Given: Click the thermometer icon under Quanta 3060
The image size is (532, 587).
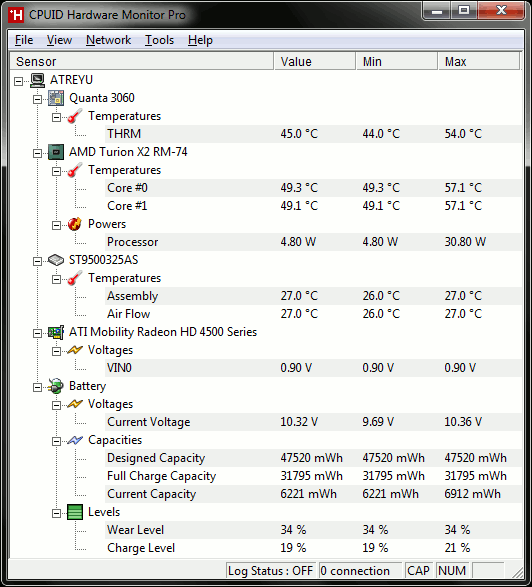Looking at the screenshot, I should coord(75,116).
